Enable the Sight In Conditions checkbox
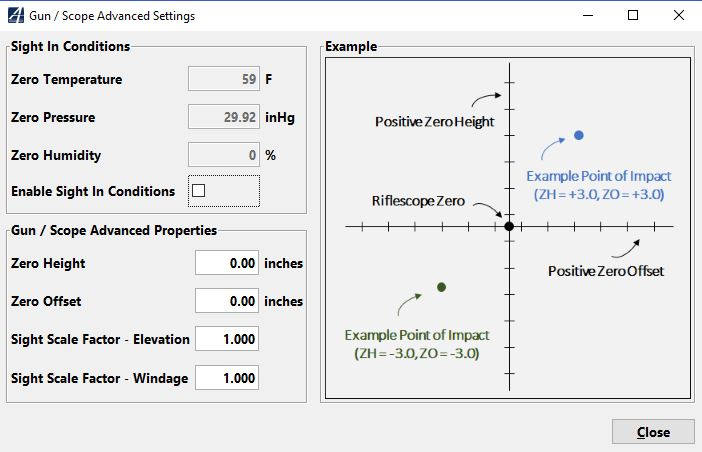Screen dimensions: 702x452 pyautogui.click(x=198, y=190)
